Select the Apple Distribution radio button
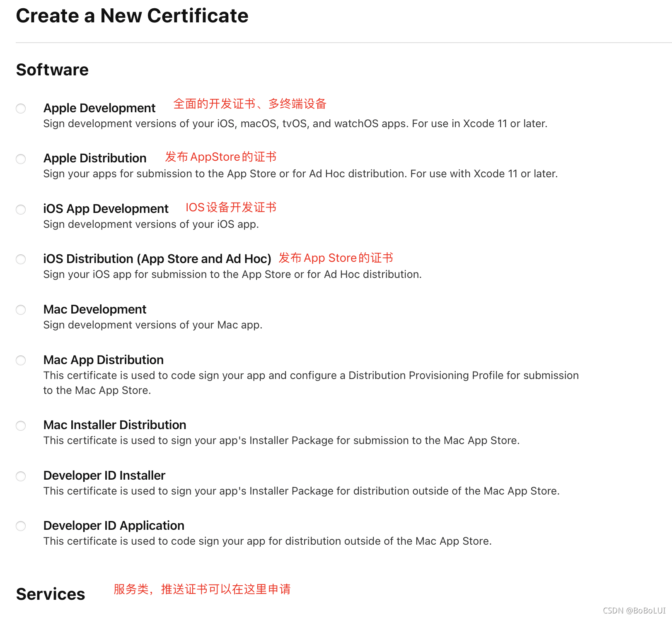The height and width of the screenshot is (618, 672). coord(21,159)
